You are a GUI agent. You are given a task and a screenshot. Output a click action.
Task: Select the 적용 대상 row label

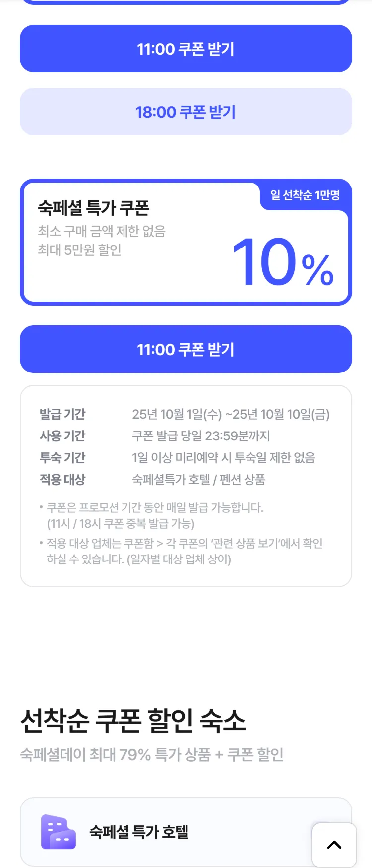point(62,479)
